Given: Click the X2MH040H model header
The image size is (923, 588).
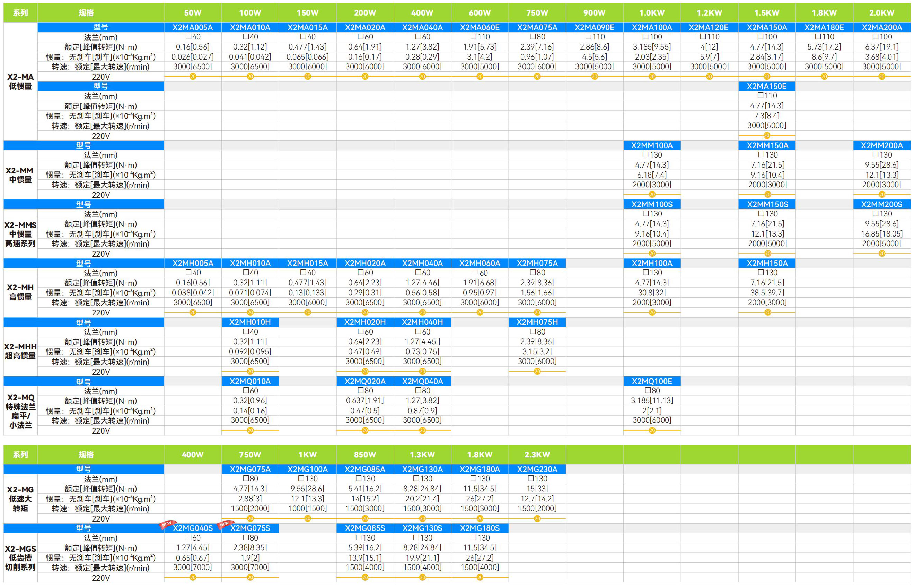Looking at the screenshot, I should (x=422, y=322).
